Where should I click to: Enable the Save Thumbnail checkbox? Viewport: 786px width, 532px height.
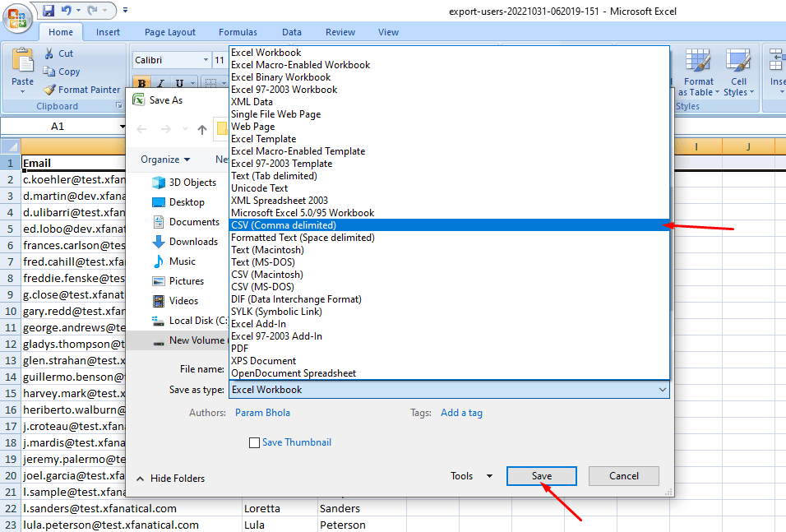(x=255, y=442)
